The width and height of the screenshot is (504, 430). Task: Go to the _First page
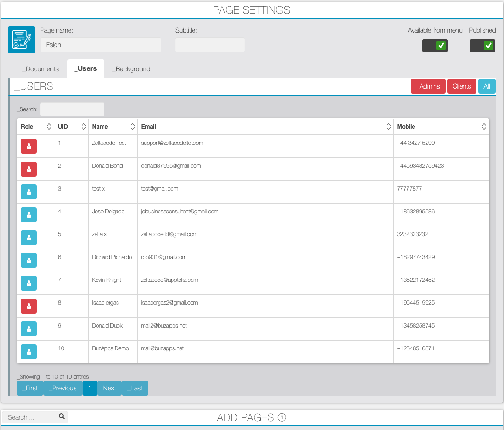click(30, 388)
